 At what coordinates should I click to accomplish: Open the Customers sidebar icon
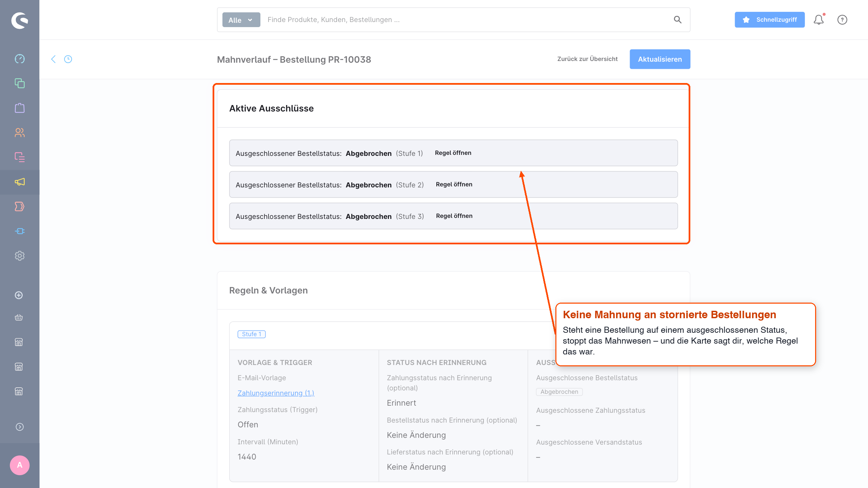pyautogui.click(x=20, y=133)
